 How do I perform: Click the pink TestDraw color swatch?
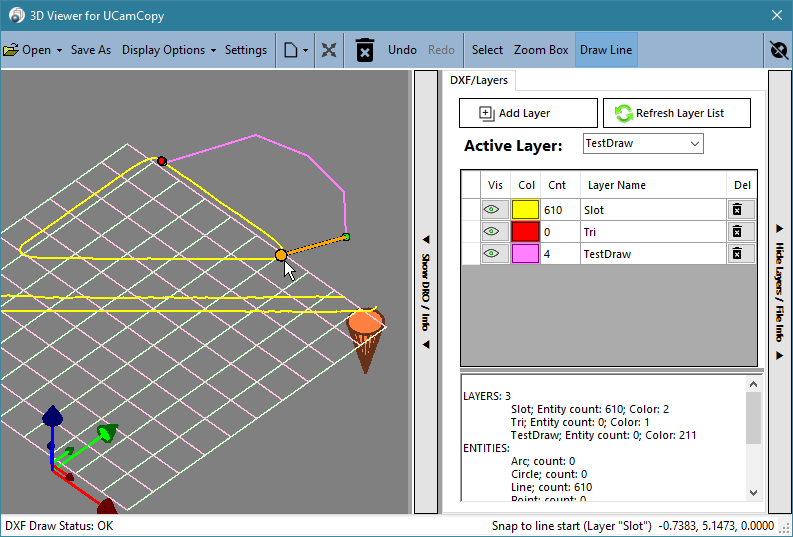tap(525, 254)
